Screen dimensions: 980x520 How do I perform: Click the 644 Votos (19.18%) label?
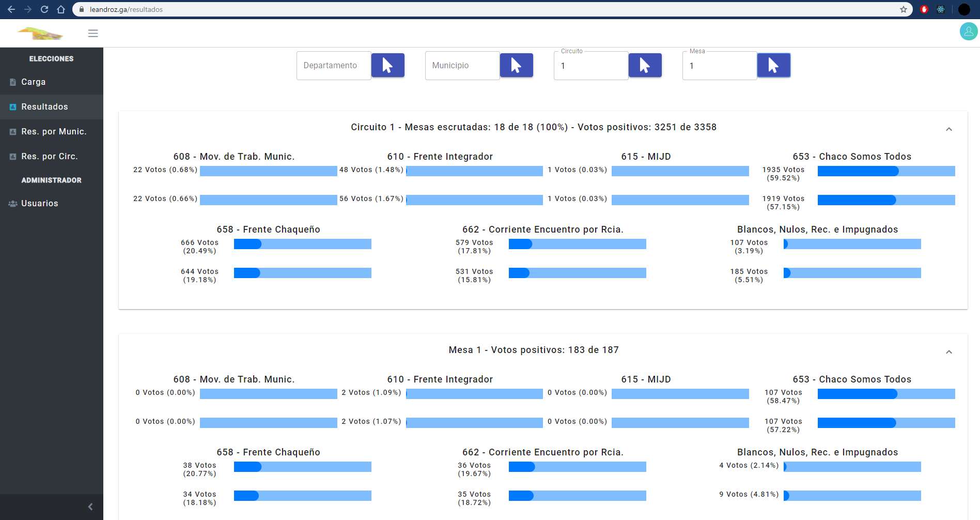(199, 276)
